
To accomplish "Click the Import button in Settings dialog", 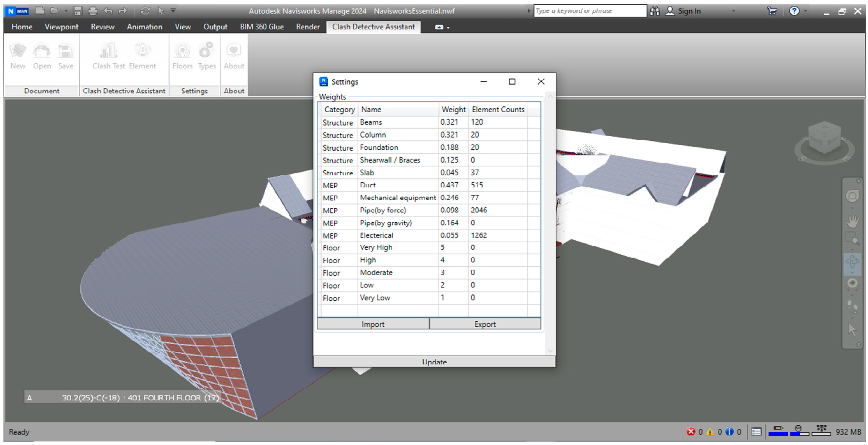I will [x=373, y=324].
